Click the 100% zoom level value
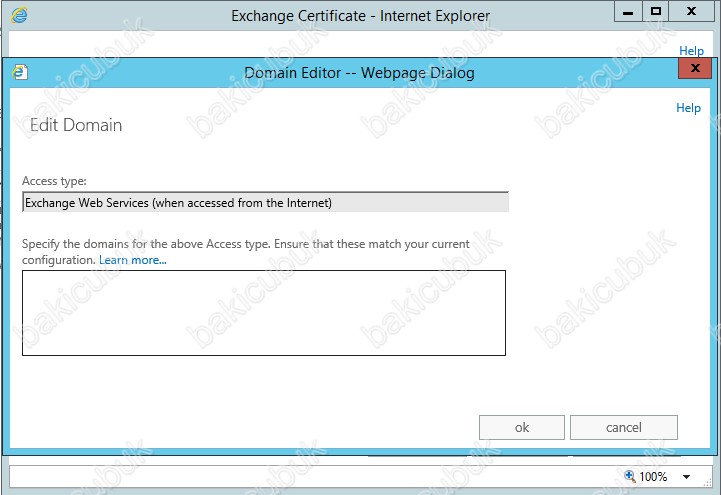Viewport: 721px width, 495px height. tap(653, 477)
